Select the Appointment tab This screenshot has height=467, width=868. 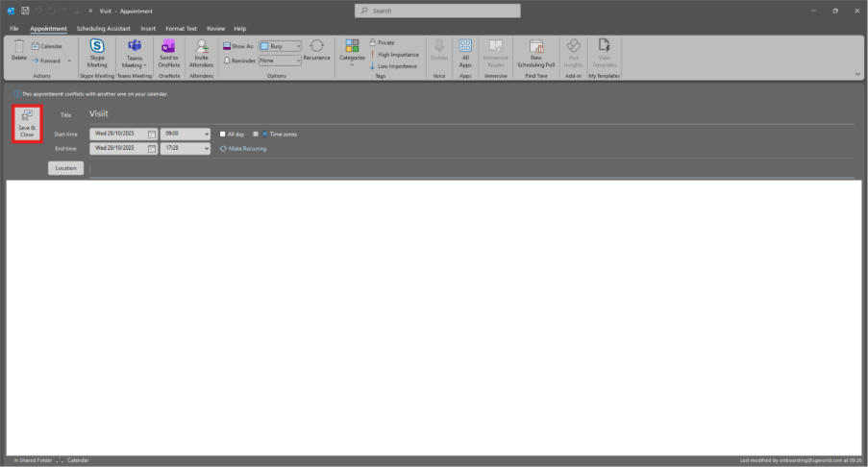(48, 28)
